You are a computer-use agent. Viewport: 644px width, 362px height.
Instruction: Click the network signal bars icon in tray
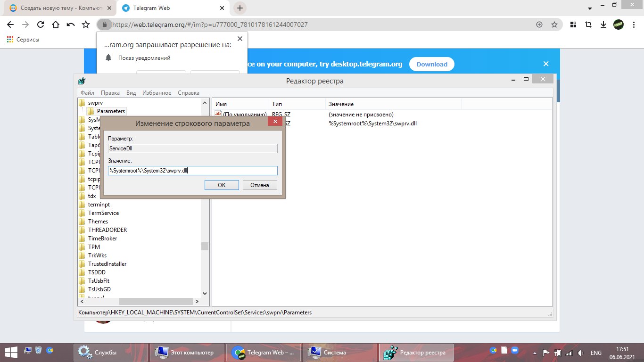(x=569, y=353)
